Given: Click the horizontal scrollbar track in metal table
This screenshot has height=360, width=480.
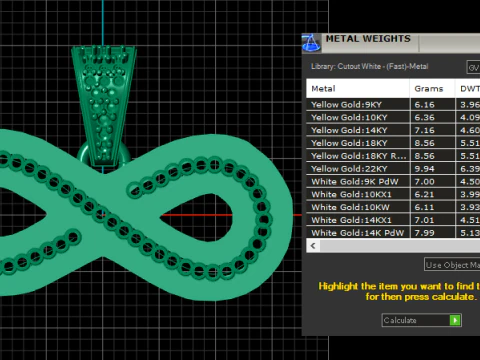Looking at the screenshot, I should [400, 246].
